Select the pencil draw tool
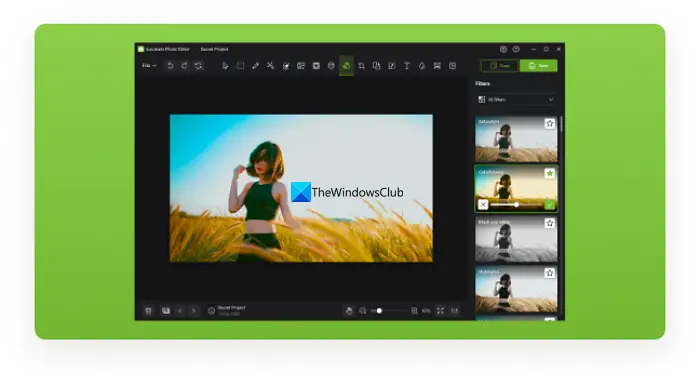Screen dimensions: 700x385 point(255,66)
